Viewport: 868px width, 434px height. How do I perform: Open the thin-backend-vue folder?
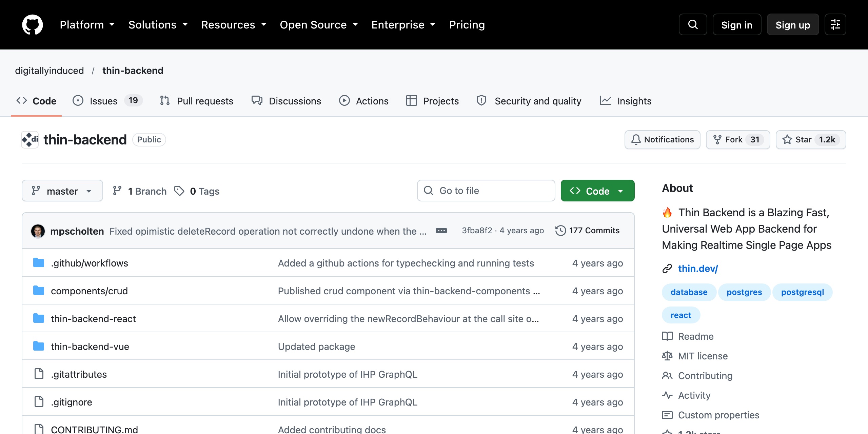(90, 347)
